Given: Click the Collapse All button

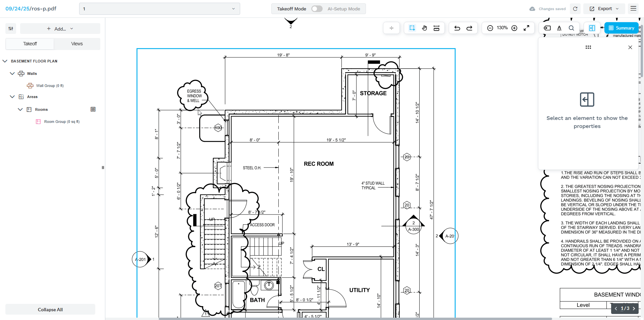Looking at the screenshot, I should pyautogui.click(x=50, y=310).
